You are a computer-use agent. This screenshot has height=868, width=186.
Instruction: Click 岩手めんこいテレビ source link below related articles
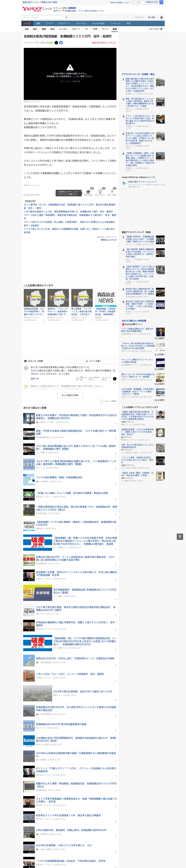click(108, 240)
